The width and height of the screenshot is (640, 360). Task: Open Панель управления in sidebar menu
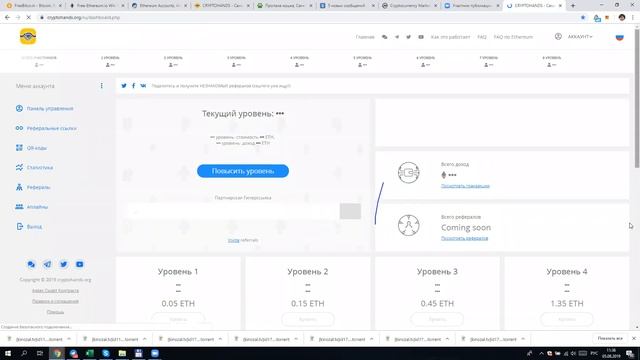pyautogui.click(x=44, y=109)
